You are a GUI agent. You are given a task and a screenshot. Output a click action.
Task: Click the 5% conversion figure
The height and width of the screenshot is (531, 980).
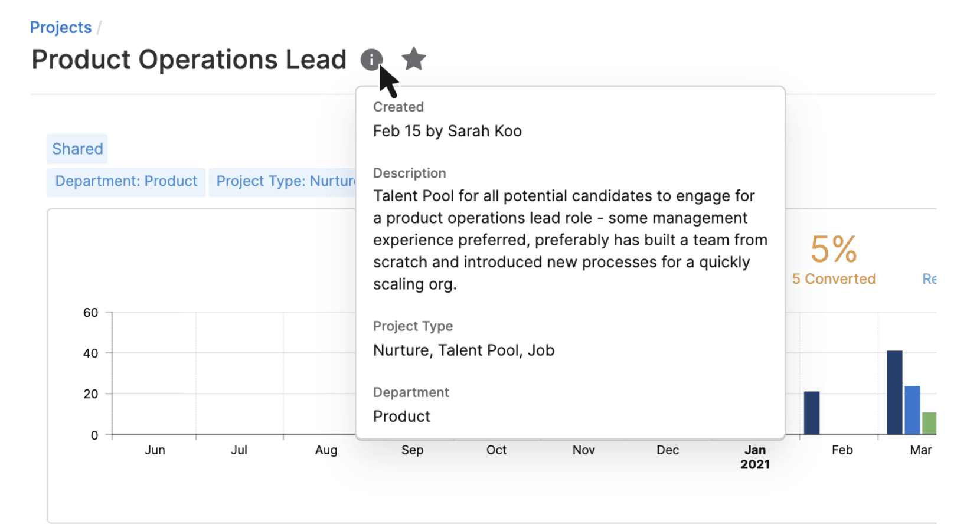point(834,249)
